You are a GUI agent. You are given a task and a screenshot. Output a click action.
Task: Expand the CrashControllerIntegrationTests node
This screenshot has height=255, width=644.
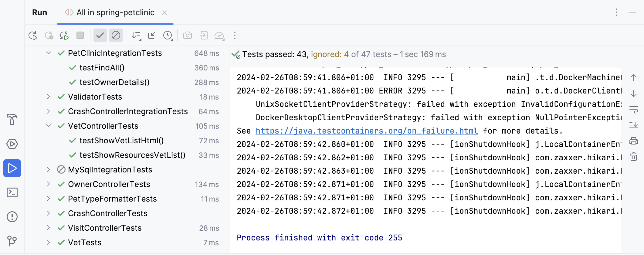(49, 111)
